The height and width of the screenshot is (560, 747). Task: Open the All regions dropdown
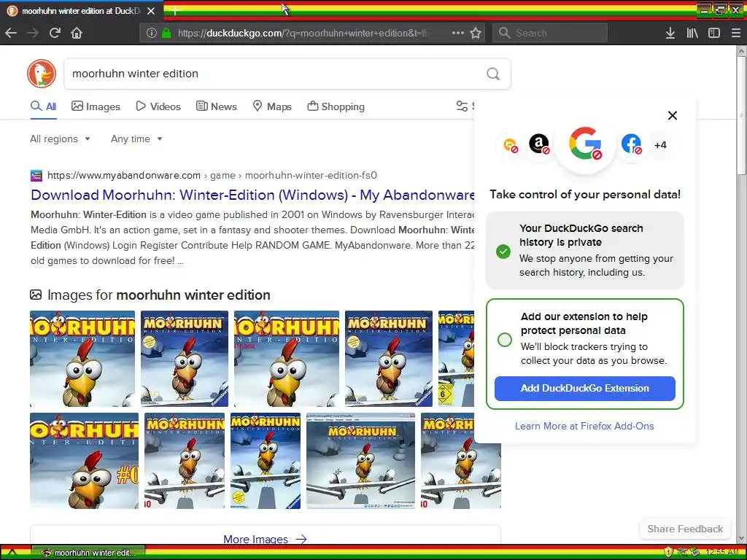(60, 139)
